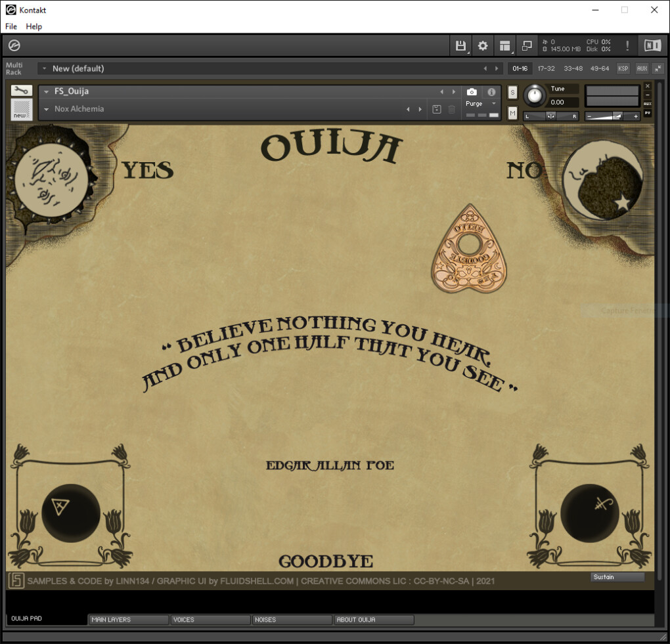Click the moon emblem near NO

click(602, 181)
